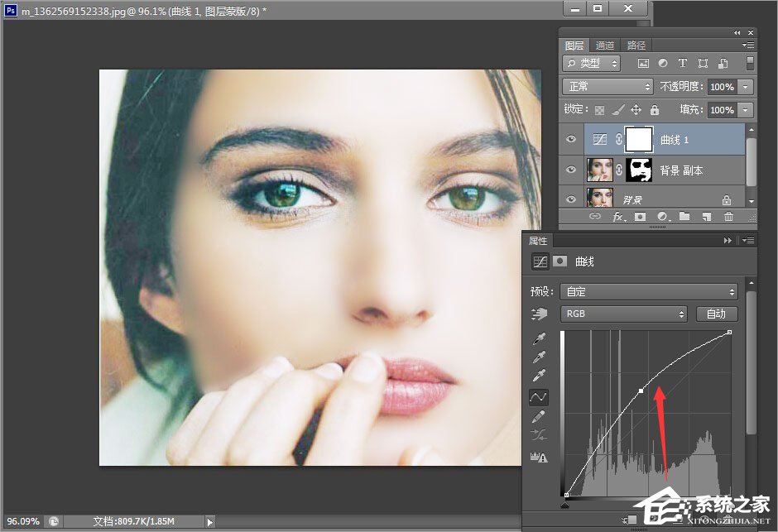Add a layer style via fx icon
Viewport: 778px width, 532px height.
(618, 217)
